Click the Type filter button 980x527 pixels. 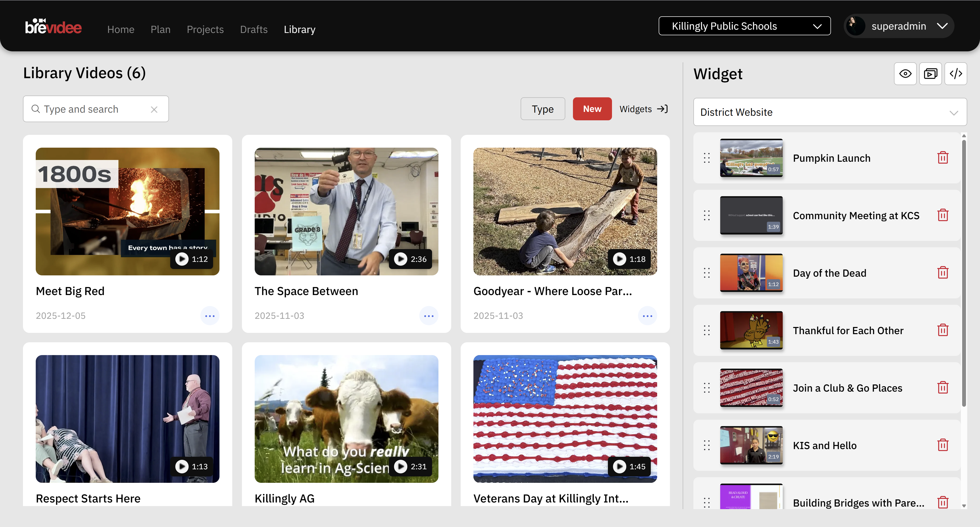click(x=543, y=109)
